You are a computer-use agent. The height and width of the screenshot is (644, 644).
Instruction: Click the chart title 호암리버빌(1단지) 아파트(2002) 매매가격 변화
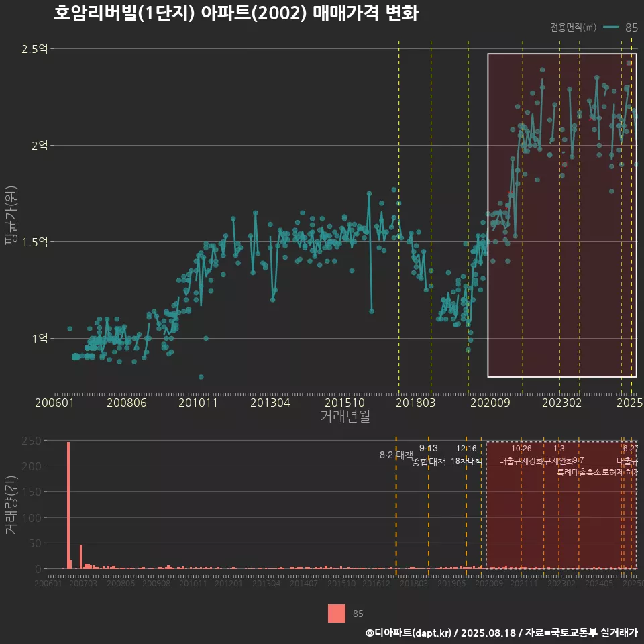coord(235,13)
